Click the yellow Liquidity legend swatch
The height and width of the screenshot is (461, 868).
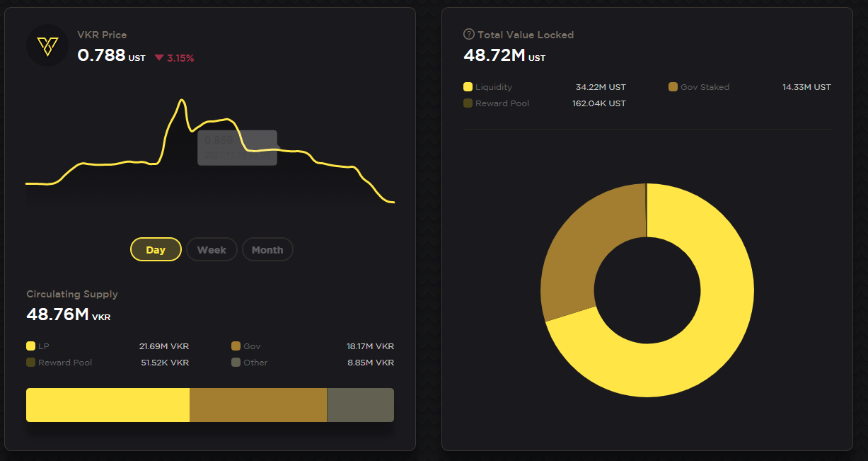pyautogui.click(x=468, y=87)
